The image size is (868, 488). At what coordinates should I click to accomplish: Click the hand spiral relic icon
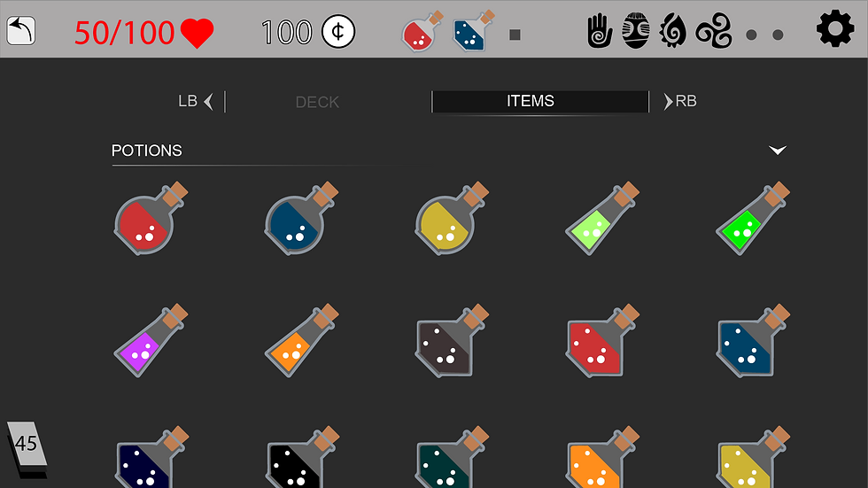[600, 31]
